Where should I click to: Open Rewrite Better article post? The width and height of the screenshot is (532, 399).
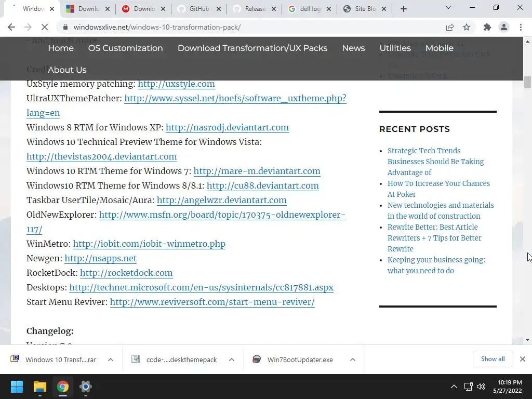[x=434, y=238]
